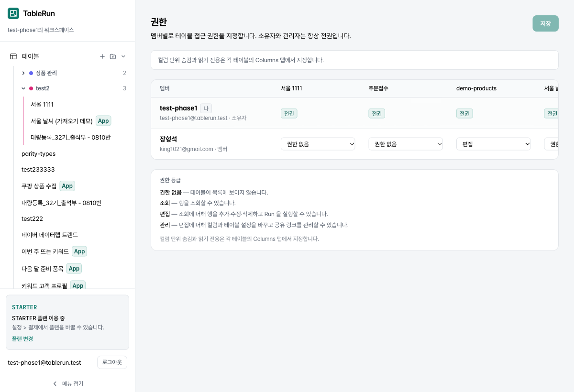Open 키워드 고객 프로필 table
The height and width of the screenshot is (392, 574).
44,285
